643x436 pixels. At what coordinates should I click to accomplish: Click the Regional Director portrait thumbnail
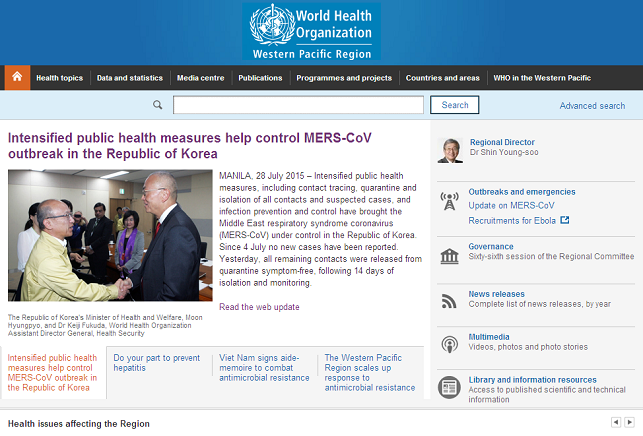(450, 150)
